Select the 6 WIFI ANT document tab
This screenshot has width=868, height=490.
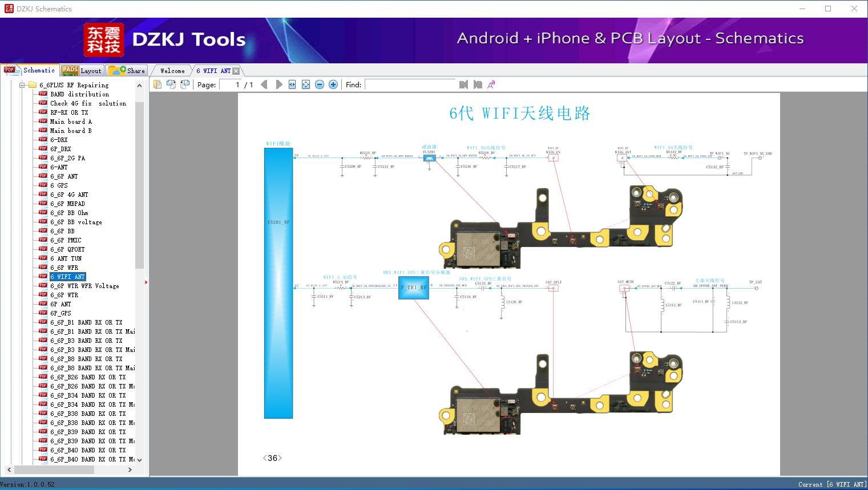pos(213,71)
